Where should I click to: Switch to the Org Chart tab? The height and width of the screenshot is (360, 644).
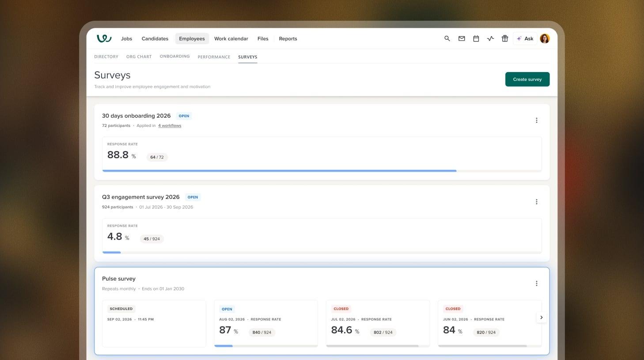click(x=139, y=57)
